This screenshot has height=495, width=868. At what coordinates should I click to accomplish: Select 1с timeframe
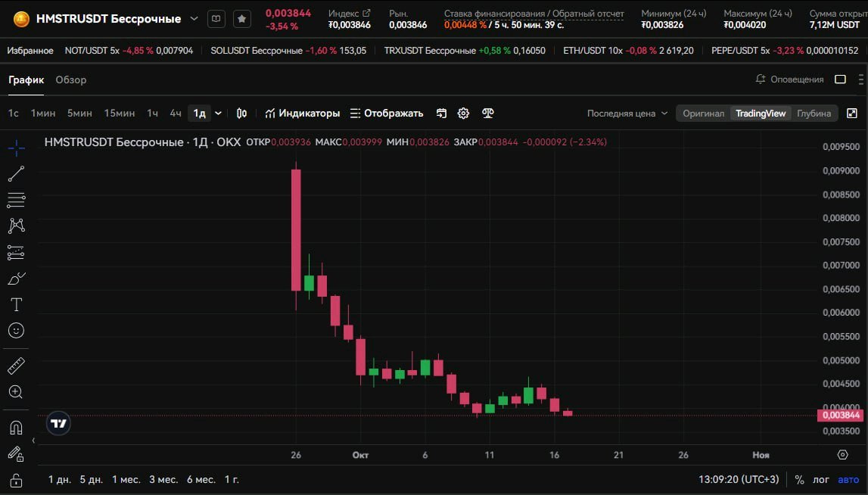(14, 113)
